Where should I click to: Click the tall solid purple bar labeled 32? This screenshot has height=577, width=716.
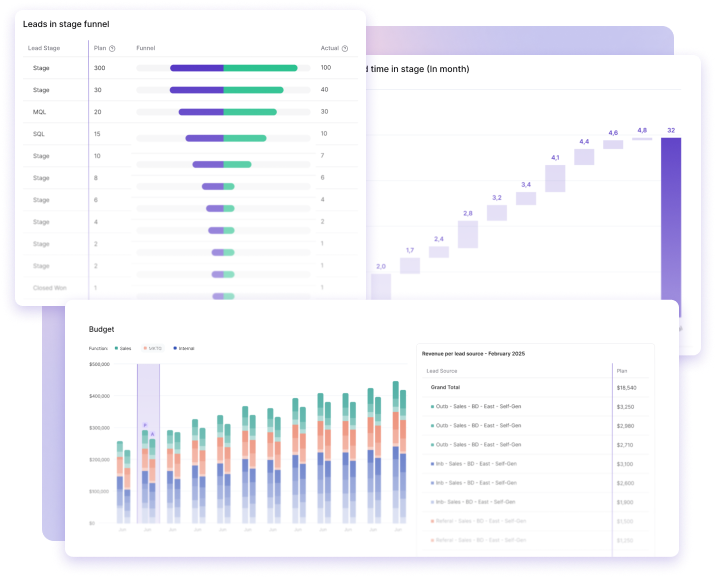(670, 218)
